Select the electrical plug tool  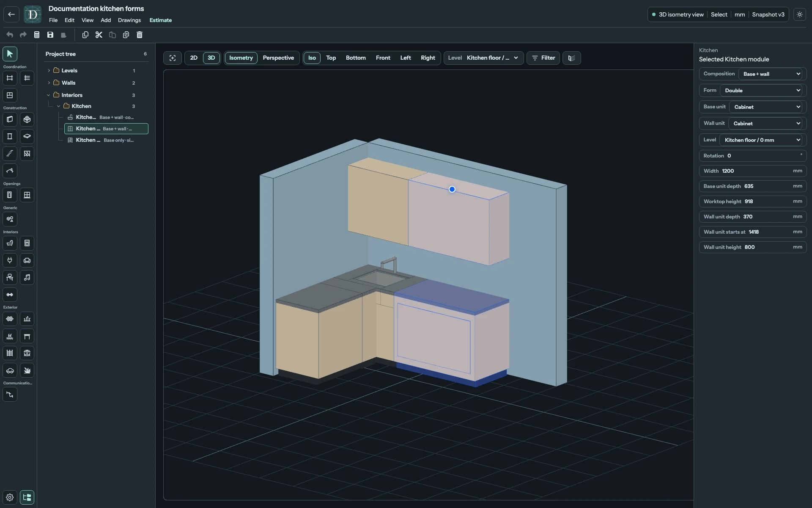pyautogui.click(x=10, y=260)
